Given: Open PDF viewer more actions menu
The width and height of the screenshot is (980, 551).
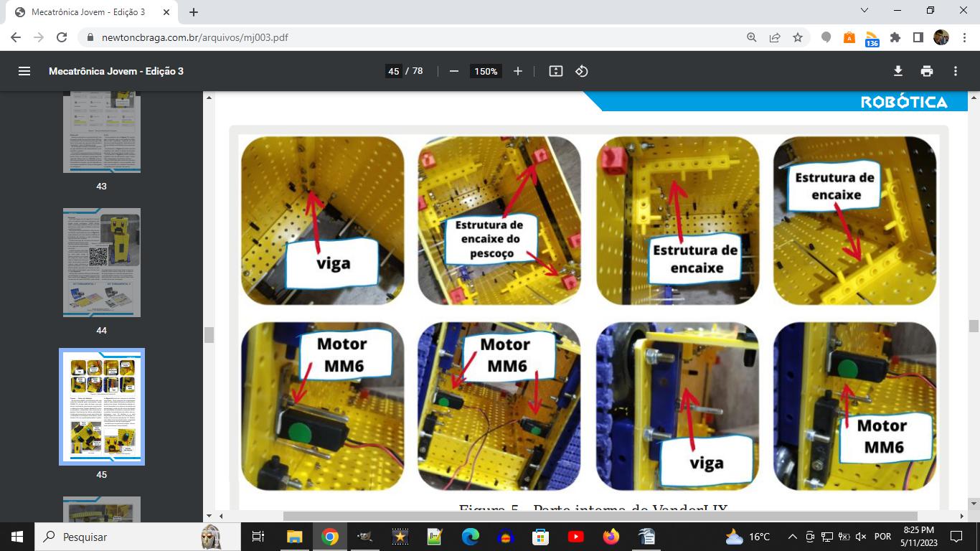Looking at the screenshot, I should coord(956,71).
